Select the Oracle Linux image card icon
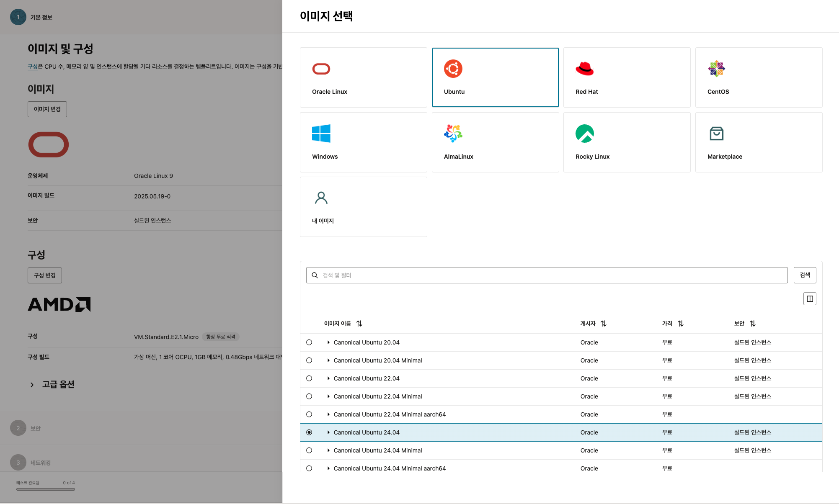839x504 pixels. pos(321,69)
